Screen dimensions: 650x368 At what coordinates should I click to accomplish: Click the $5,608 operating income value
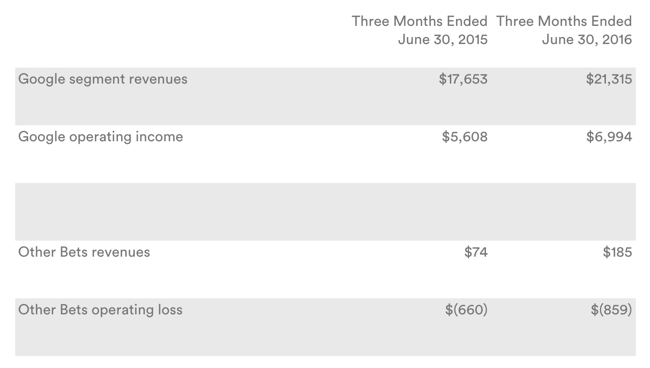tap(465, 137)
